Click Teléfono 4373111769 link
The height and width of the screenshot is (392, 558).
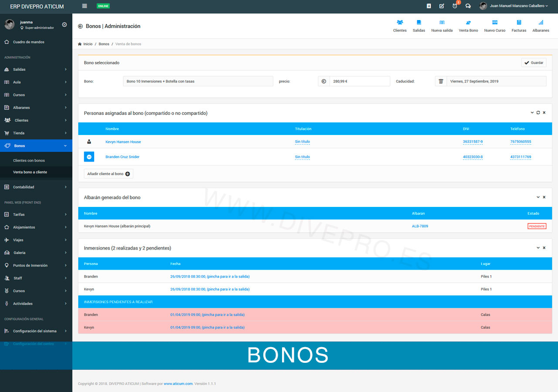521,157
